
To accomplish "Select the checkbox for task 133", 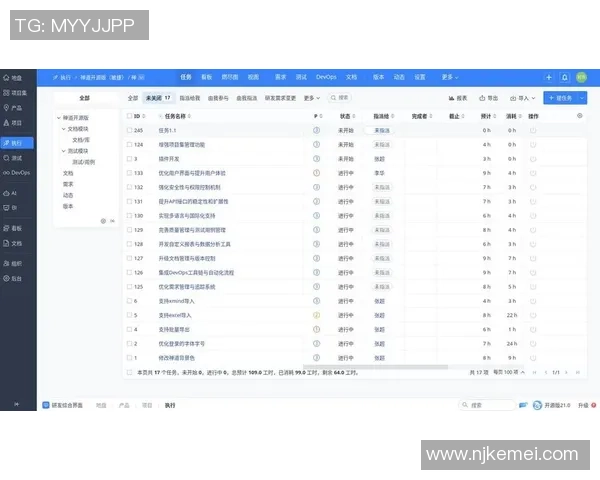I will tap(129, 173).
